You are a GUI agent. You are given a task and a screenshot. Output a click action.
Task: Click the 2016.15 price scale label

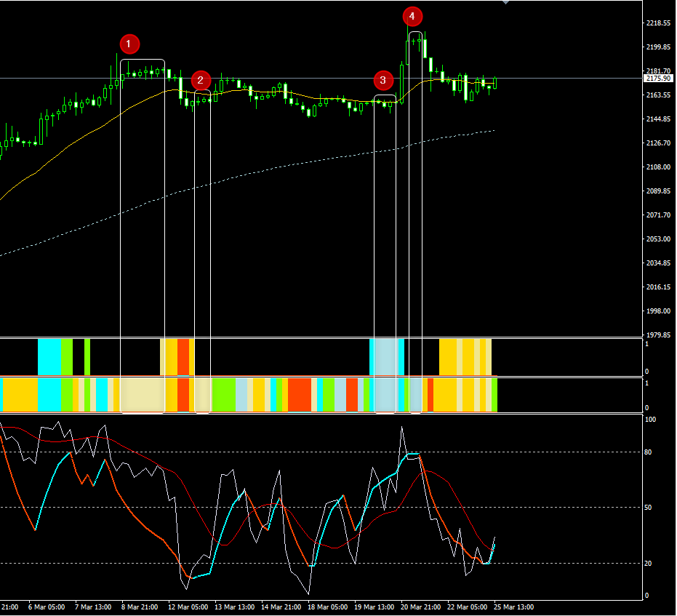658,287
